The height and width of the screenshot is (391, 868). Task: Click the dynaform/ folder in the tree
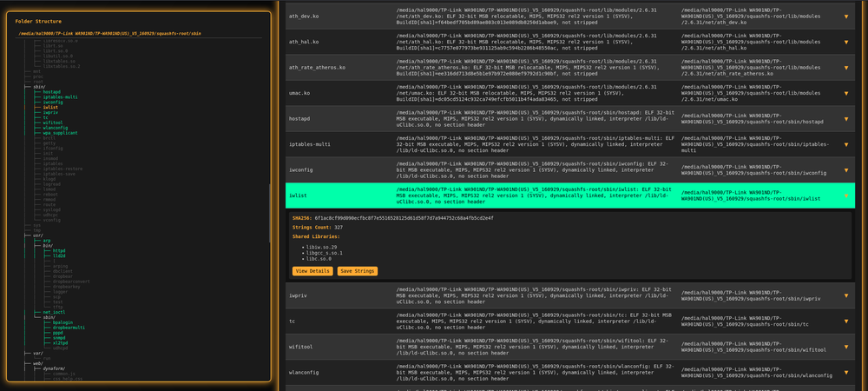pos(54,368)
